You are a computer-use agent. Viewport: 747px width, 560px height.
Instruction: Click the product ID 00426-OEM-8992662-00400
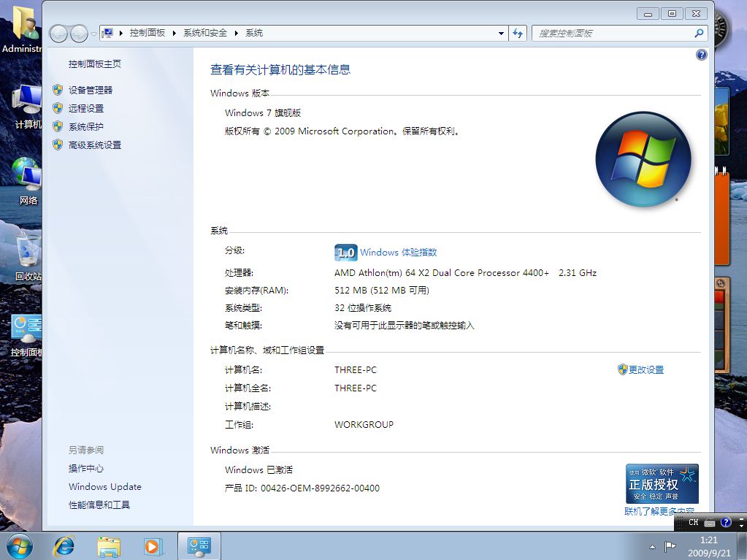point(320,488)
